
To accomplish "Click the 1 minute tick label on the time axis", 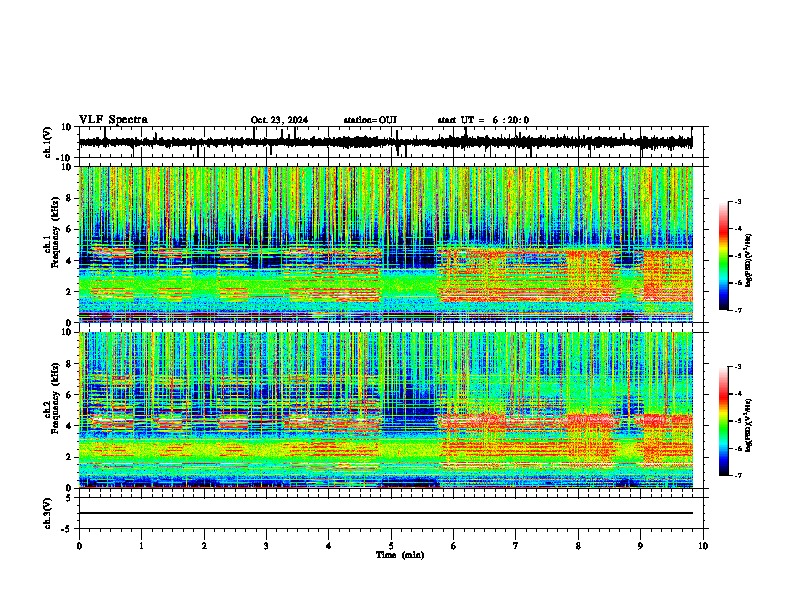I will (141, 546).
